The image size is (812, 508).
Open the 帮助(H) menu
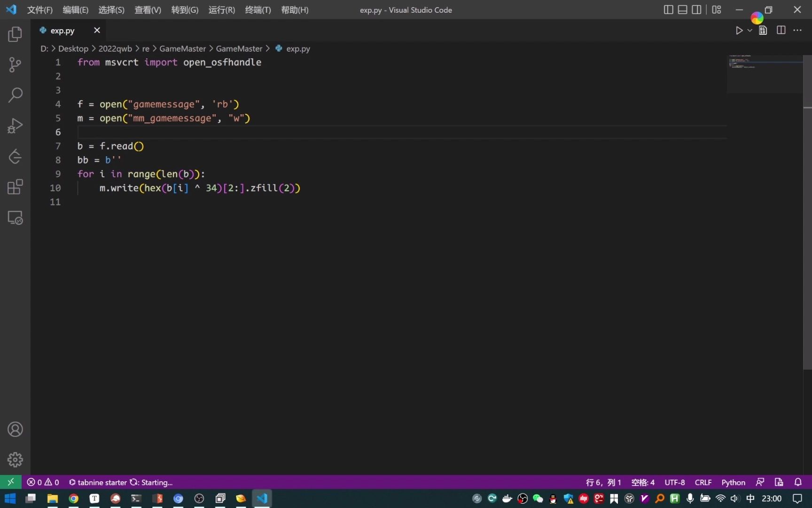[x=295, y=10]
